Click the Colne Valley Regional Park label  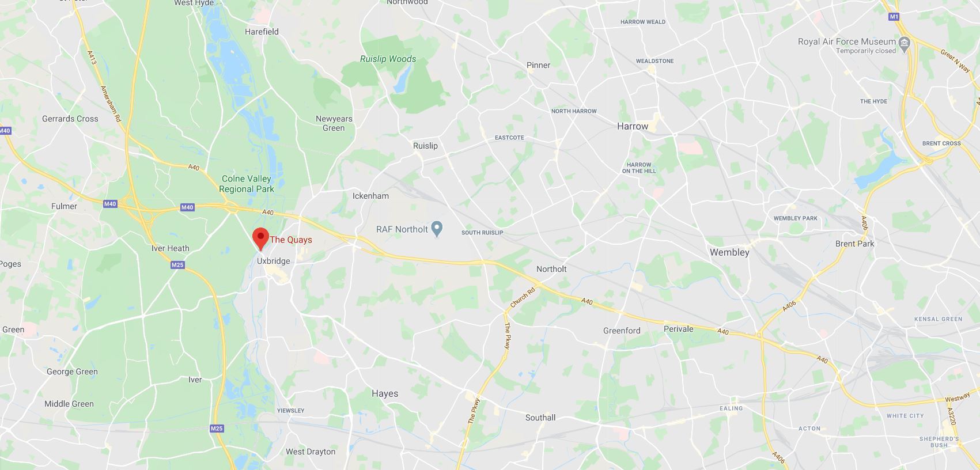click(247, 184)
